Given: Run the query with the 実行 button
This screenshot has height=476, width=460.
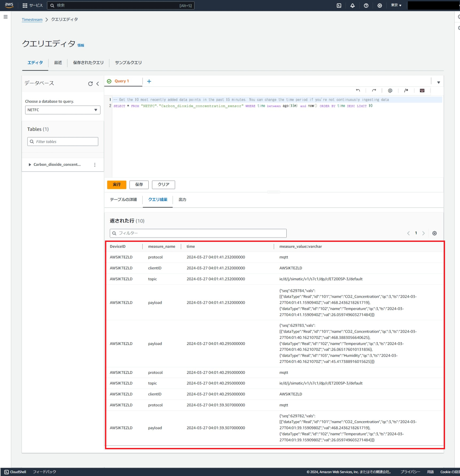Looking at the screenshot, I should [116, 184].
